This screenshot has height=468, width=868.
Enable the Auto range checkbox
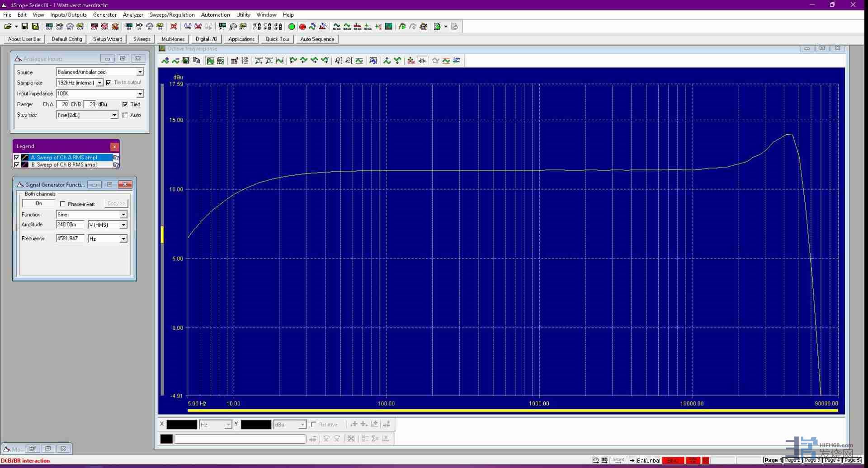tap(125, 115)
